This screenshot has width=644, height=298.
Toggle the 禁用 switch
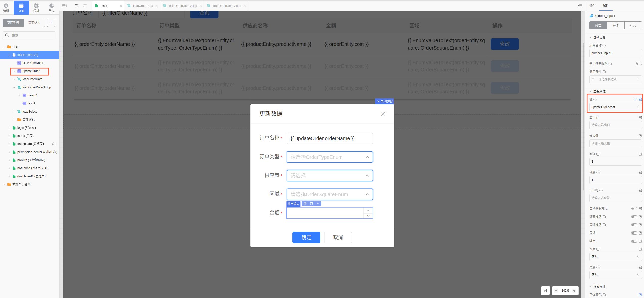click(x=634, y=241)
